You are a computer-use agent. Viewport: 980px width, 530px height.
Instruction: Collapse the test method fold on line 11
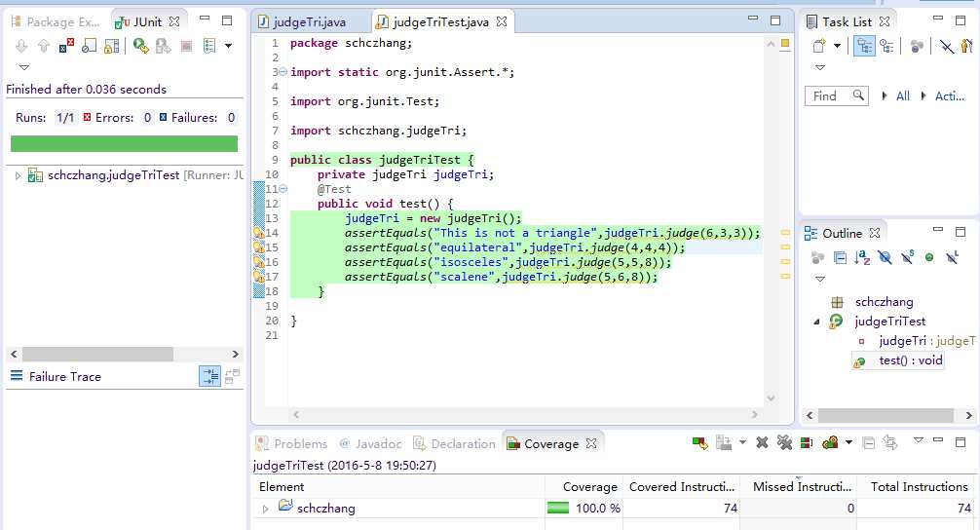tap(283, 189)
